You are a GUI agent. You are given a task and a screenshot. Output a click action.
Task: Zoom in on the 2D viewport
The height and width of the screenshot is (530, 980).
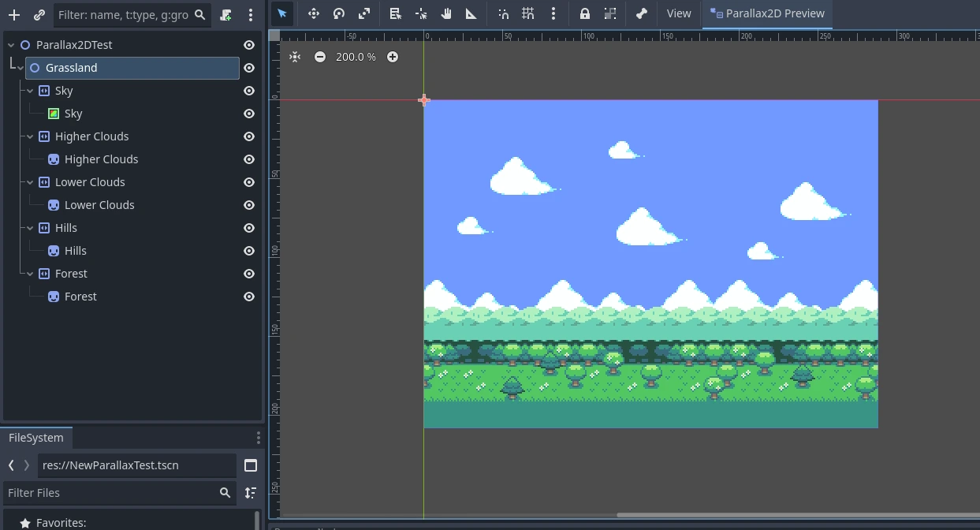[392, 57]
